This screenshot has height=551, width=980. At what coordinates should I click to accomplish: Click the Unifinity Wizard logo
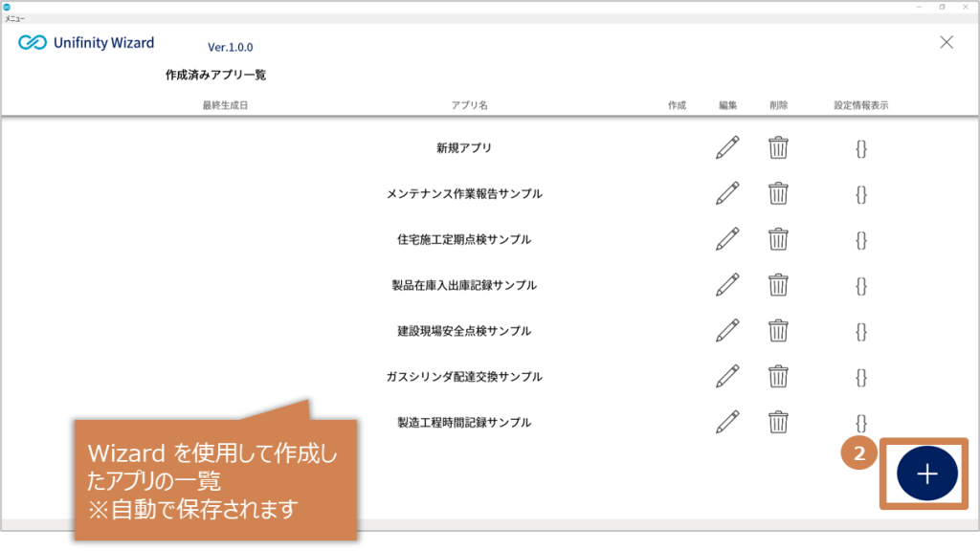86,42
